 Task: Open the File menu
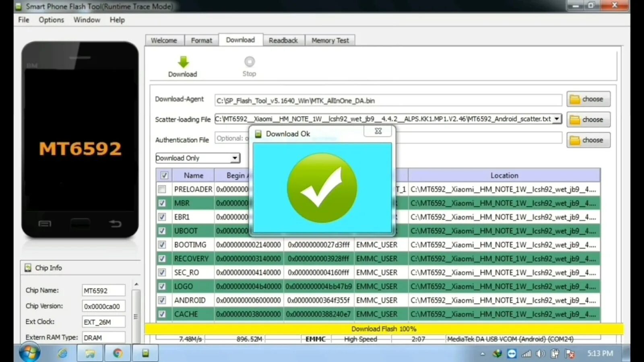click(x=24, y=20)
